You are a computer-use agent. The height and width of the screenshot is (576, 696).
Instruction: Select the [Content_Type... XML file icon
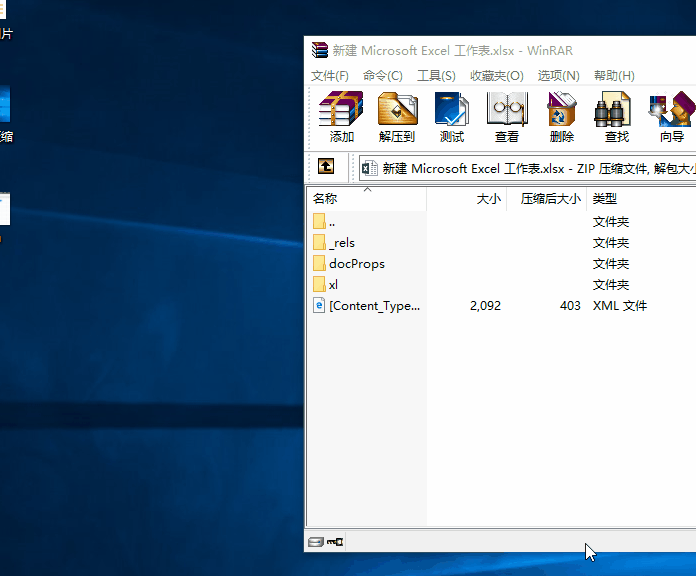319,305
